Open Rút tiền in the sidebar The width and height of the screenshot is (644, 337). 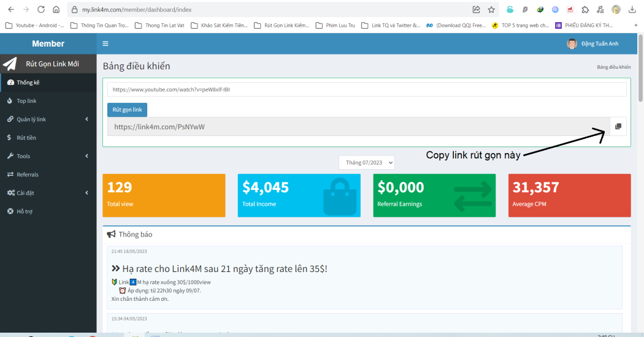[48, 138]
